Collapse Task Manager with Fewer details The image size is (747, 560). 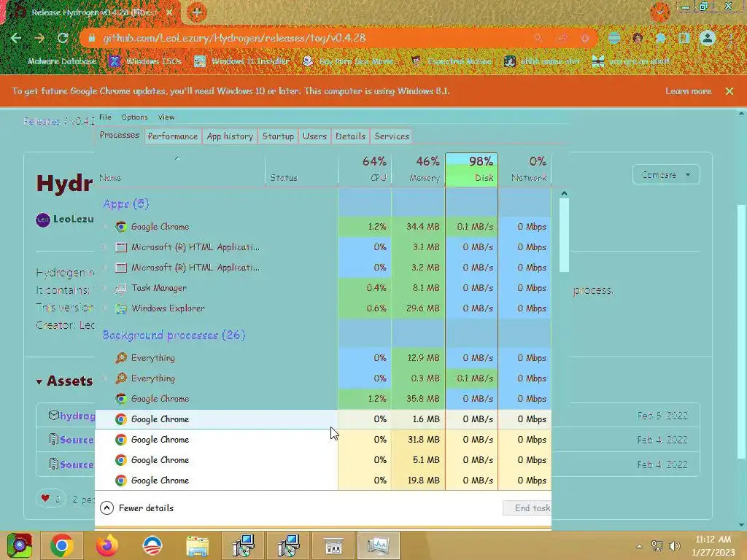(136, 508)
